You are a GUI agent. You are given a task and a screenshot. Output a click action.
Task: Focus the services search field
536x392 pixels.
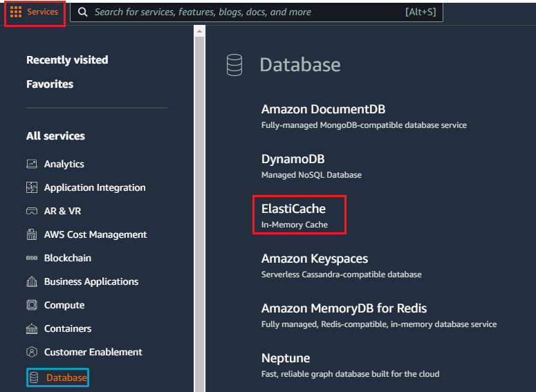pos(257,12)
